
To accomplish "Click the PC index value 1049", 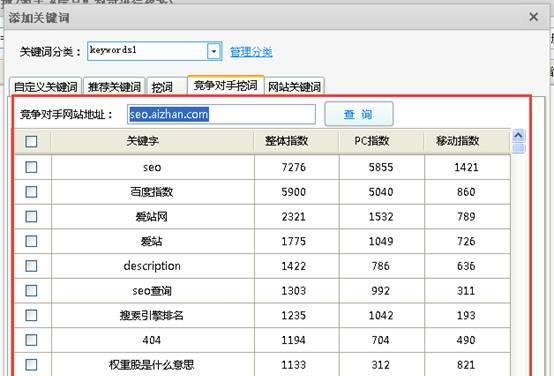I will [381, 241].
